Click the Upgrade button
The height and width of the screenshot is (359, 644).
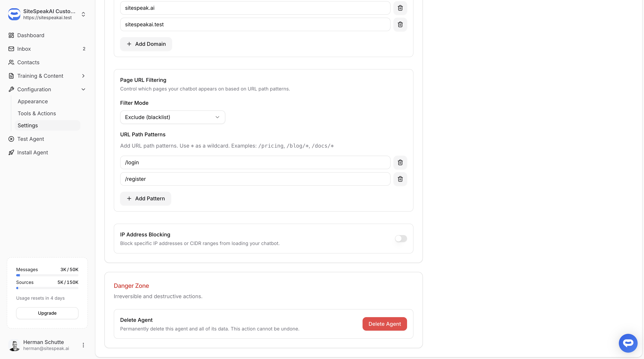point(47,313)
